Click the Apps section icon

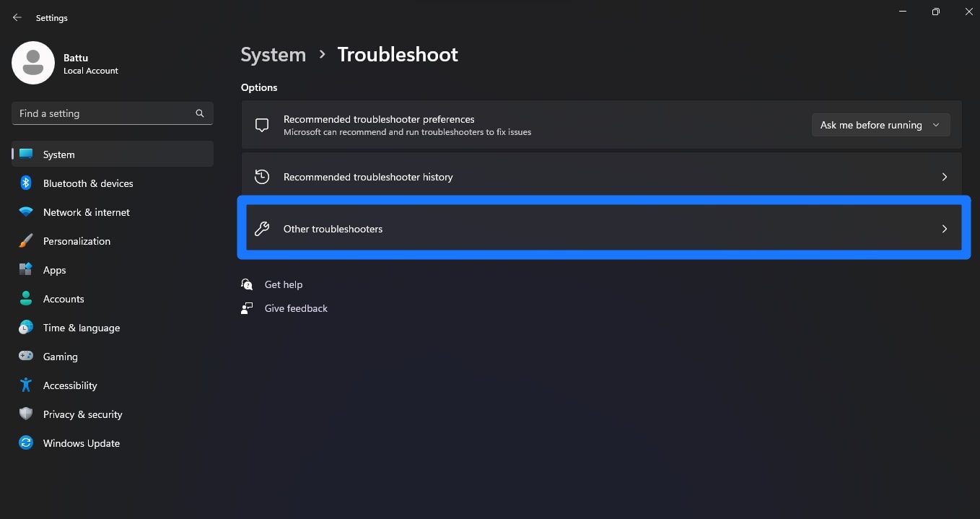pos(25,269)
